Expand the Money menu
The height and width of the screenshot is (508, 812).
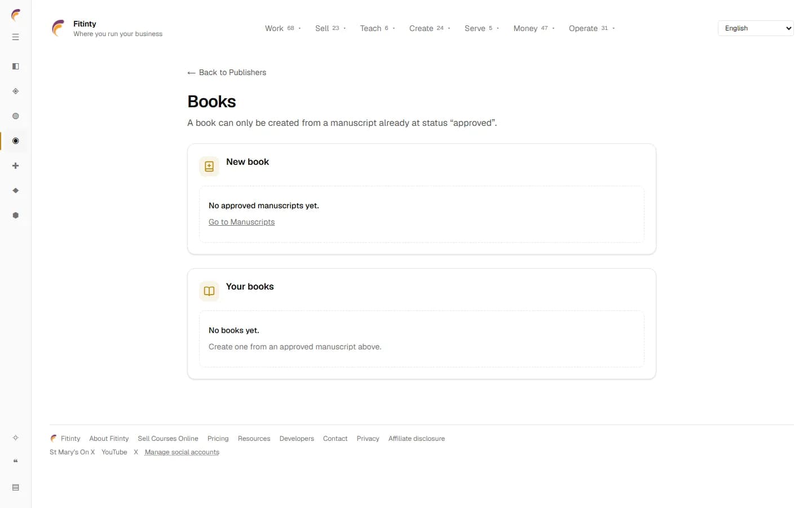[534, 28]
